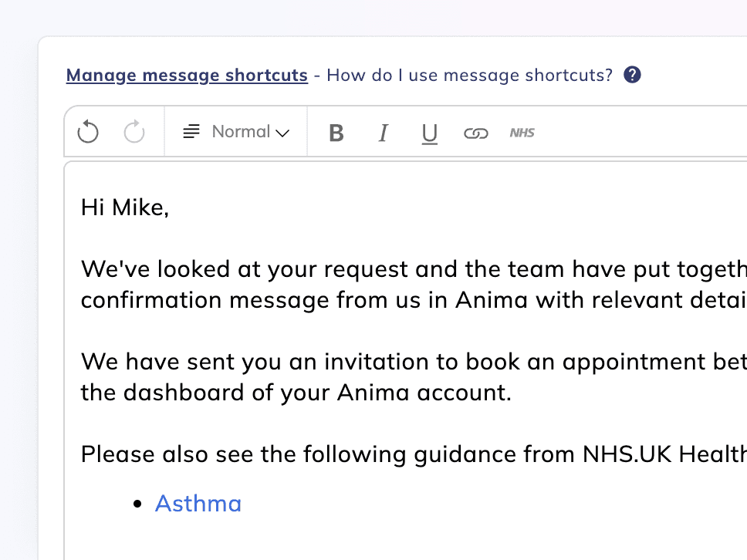Click the question mark help icon
Image resolution: width=747 pixels, height=560 pixels.
tap(632, 75)
